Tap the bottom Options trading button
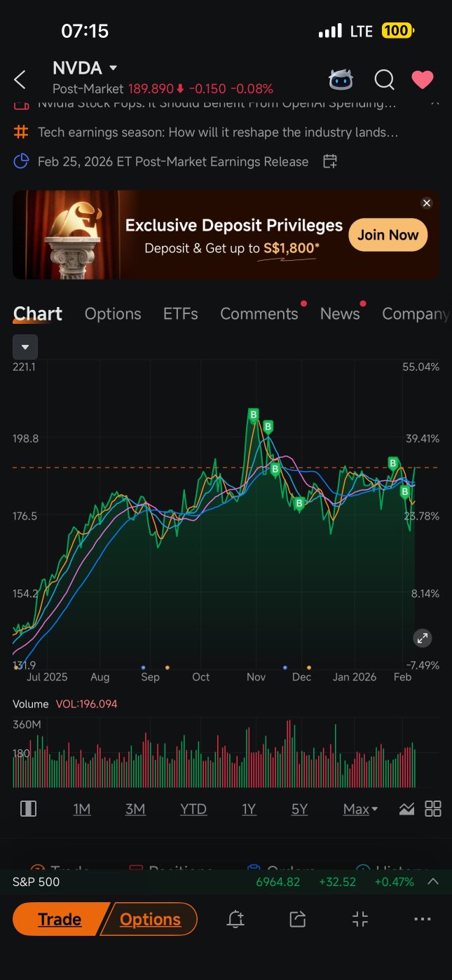The height and width of the screenshot is (980, 452). (150, 919)
